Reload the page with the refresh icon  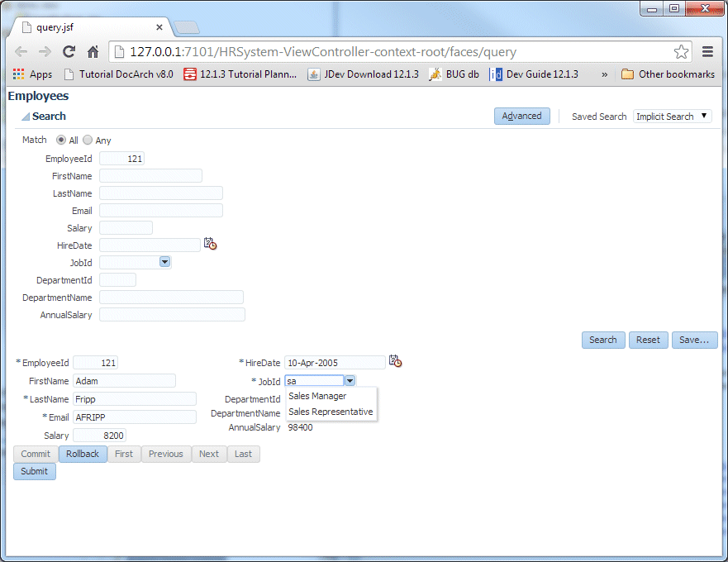point(69,51)
